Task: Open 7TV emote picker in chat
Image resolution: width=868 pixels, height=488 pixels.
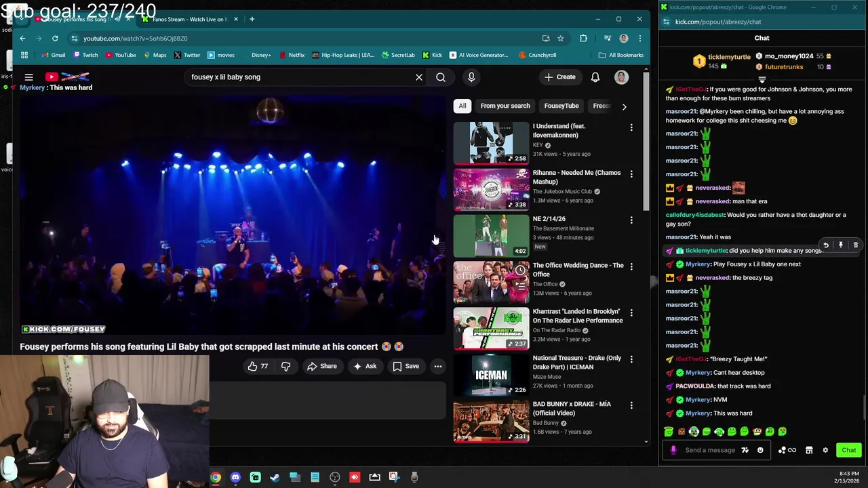Action: tap(745, 450)
